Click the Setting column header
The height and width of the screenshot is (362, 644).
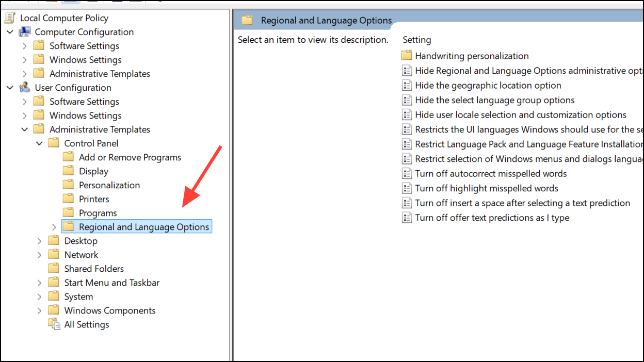(417, 40)
